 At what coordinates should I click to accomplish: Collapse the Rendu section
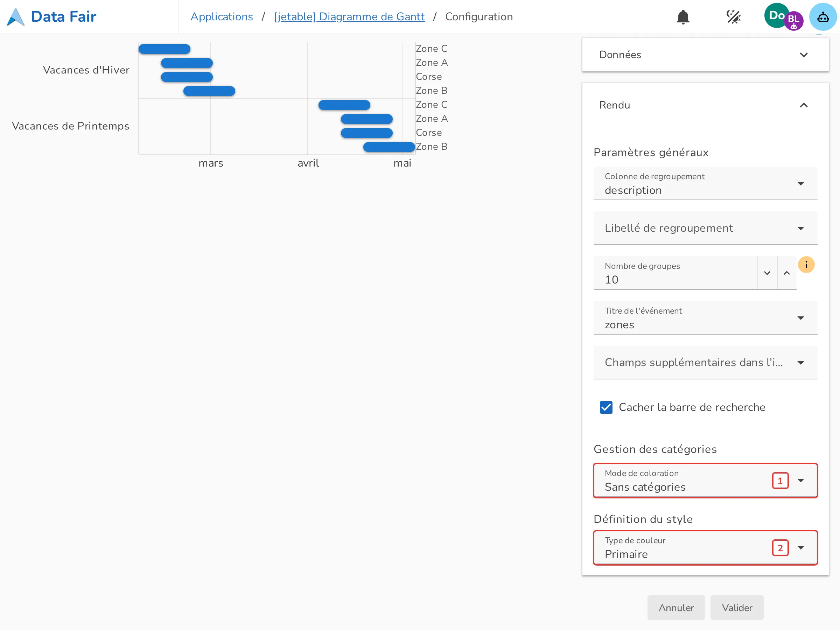[x=705, y=105]
